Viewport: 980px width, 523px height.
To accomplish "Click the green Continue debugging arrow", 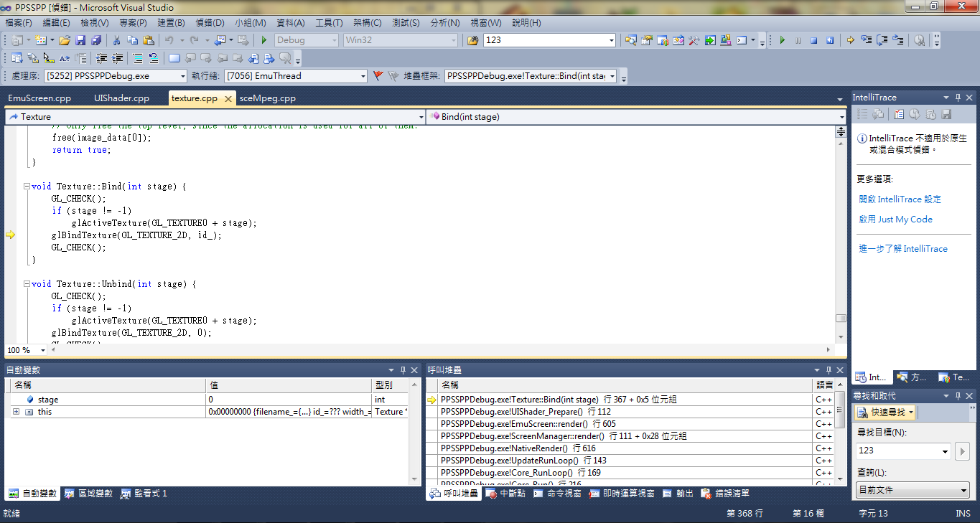I will [783, 41].
